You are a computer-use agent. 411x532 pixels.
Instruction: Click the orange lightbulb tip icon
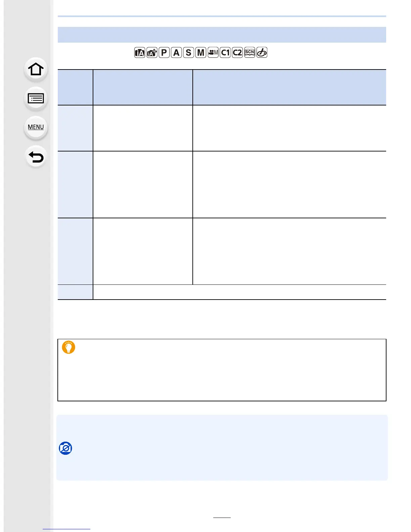(68, 347)
